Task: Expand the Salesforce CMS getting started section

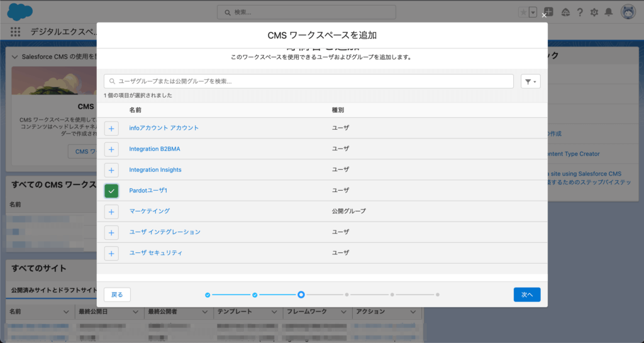Action: point(16,57)
